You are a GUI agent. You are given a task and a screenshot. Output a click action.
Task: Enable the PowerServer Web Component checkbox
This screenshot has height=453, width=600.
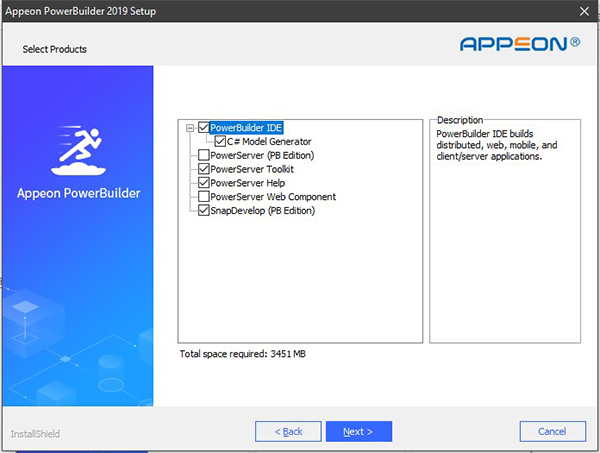click(x=204, y=198)
